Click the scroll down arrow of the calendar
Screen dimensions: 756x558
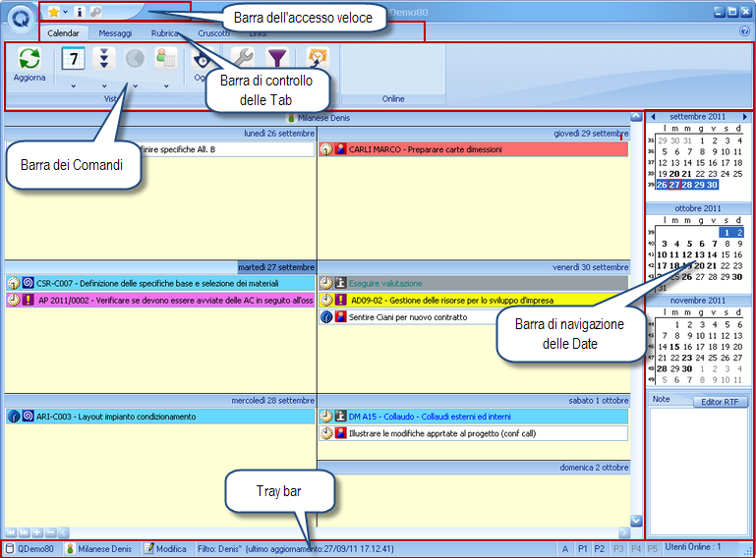(x=636, y=521)
